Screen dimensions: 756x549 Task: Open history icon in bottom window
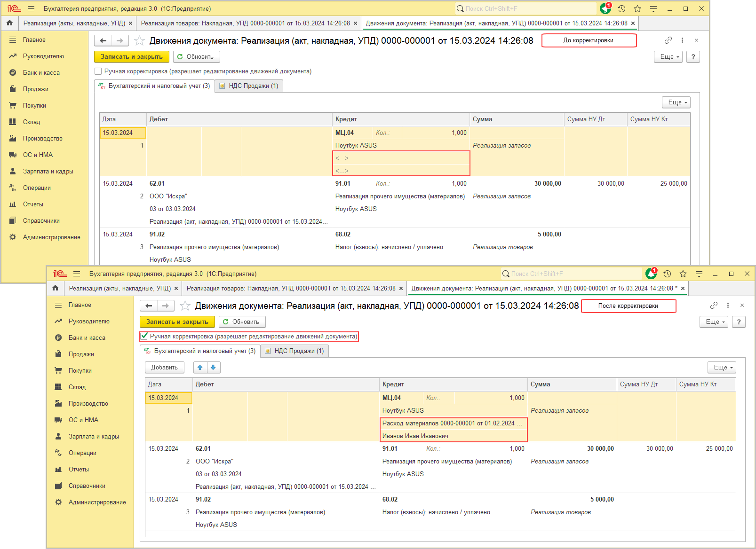[x=667, y=274]
